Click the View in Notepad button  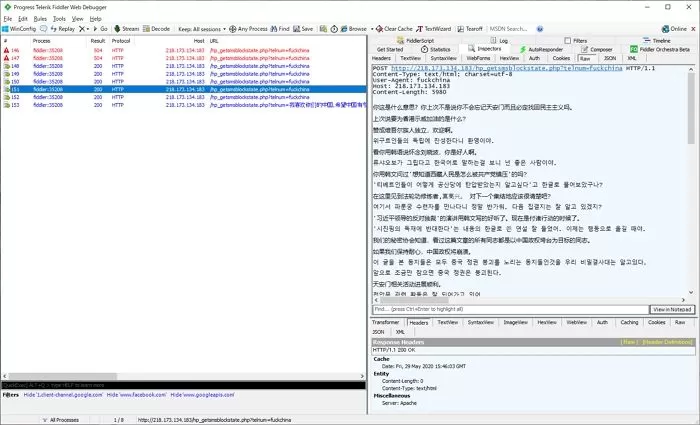pyautogui.click(x=672, y=309)
